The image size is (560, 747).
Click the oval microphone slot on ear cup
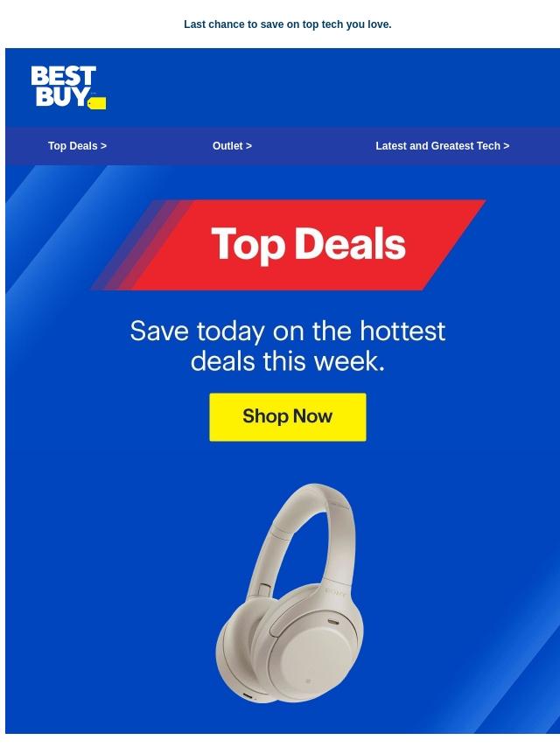coord(333,622)
